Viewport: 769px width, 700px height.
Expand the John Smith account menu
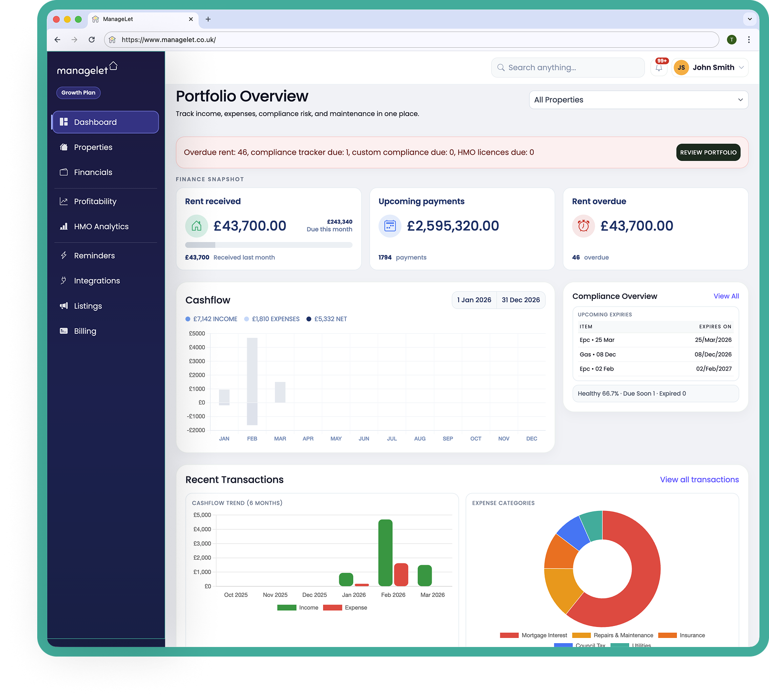714,67
